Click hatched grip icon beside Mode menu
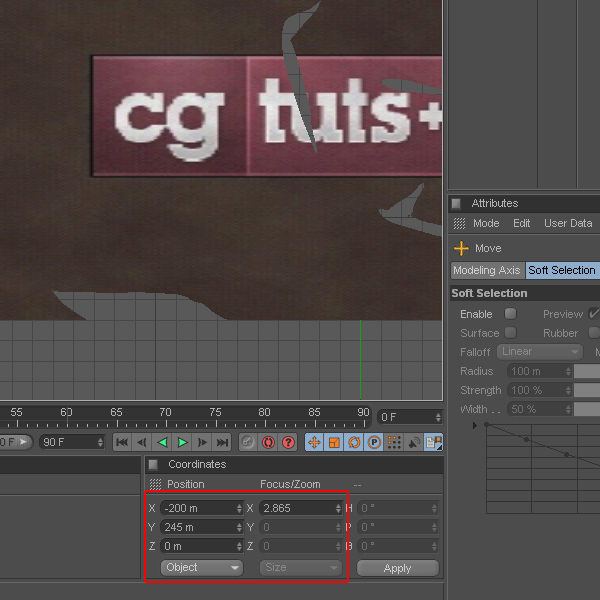The width and height of the screenshot is (600, 600). tap(459, 223)
